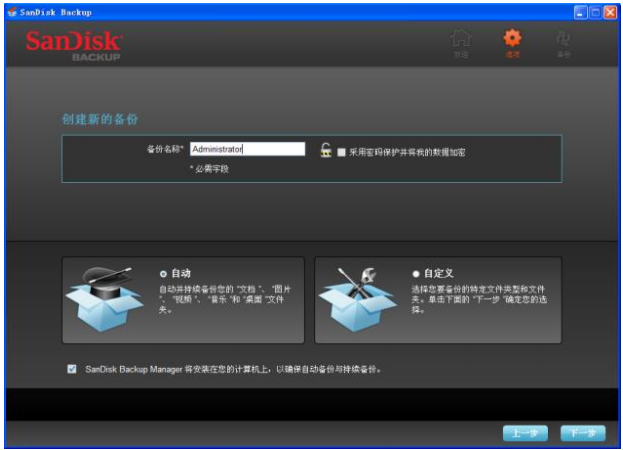Close the SanDisk Backup window
623x450 pixels.
click(610, 12)
